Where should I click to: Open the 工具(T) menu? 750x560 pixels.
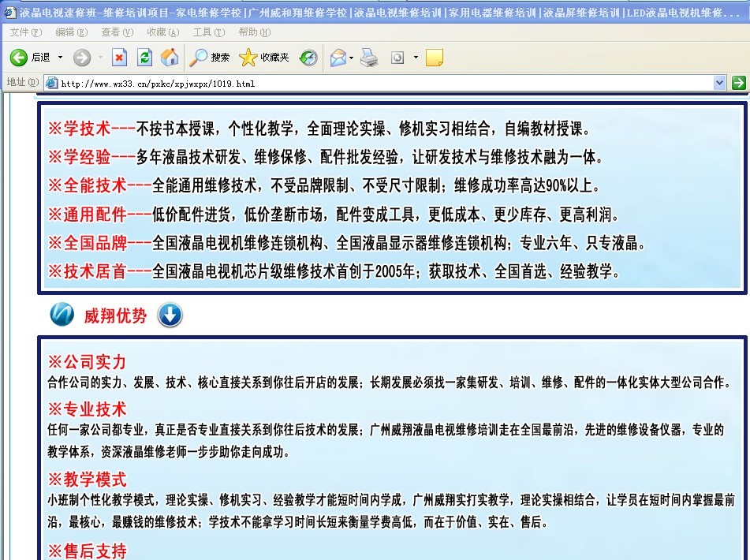[x=208, y=32]
